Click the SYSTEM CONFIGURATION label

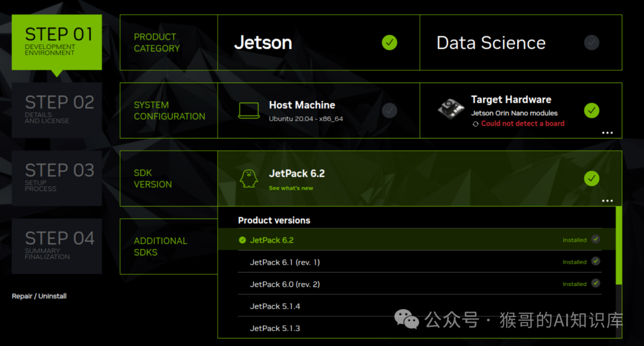(x=169, y=111)
